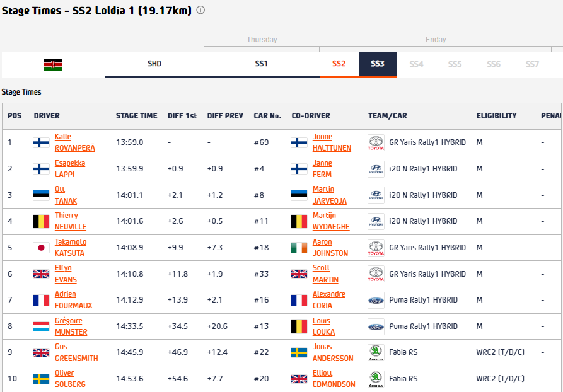Click Japanese flag beside Takamoto Katsuta
563x392 pixels.
(41, 248)
